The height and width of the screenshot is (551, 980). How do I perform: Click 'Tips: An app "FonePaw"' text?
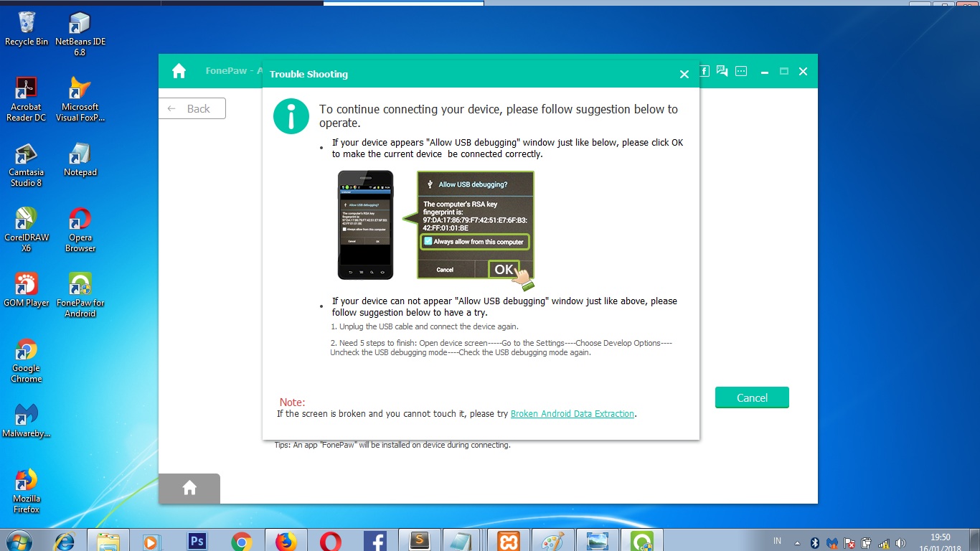(x=392, y=445)
